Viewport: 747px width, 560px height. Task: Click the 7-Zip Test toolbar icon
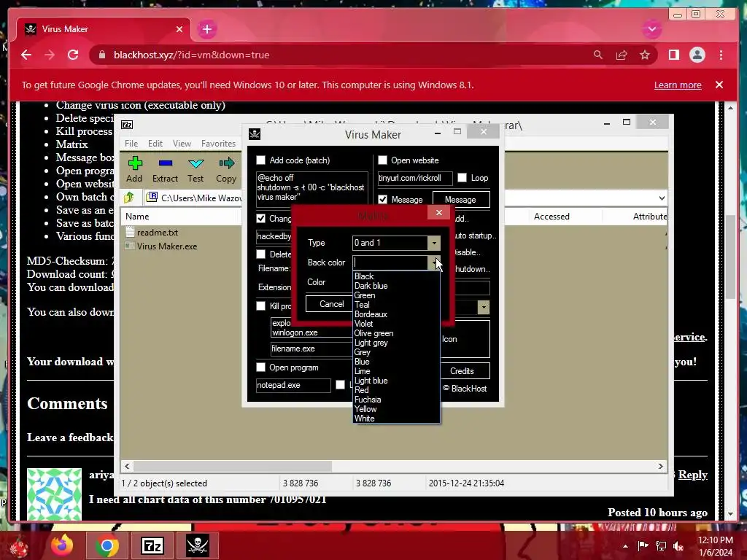[x=196, y=163]
